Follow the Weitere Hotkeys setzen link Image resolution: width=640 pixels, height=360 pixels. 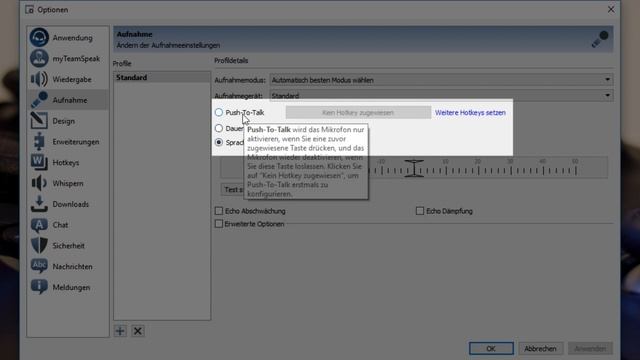click(x=470, y=113)
